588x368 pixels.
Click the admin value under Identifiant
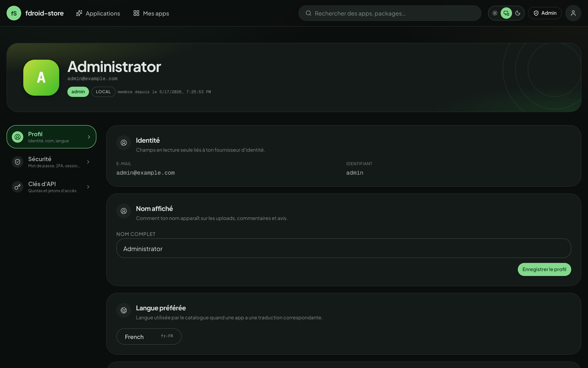click(354, 173)
